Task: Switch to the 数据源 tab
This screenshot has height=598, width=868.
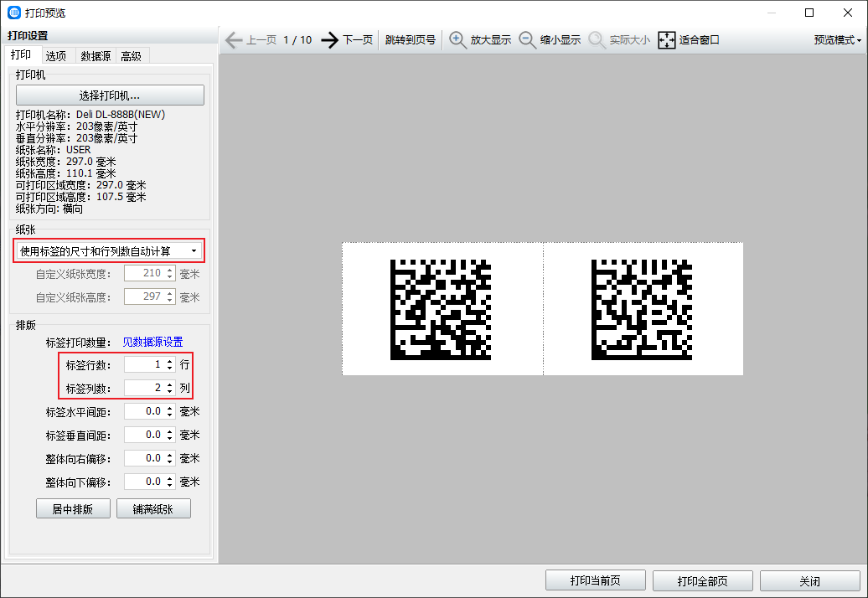Action: tap(96, 56)
